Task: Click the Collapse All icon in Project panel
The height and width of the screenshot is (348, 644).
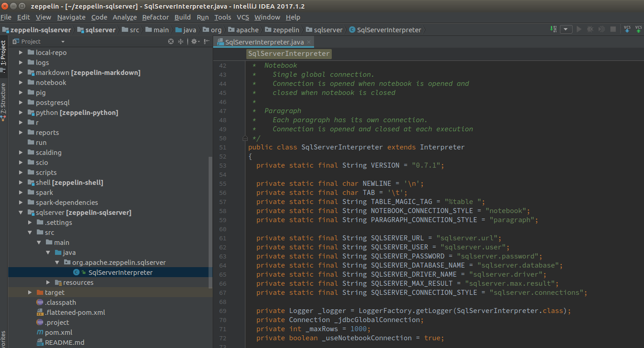Action: [x=180, y=41]
